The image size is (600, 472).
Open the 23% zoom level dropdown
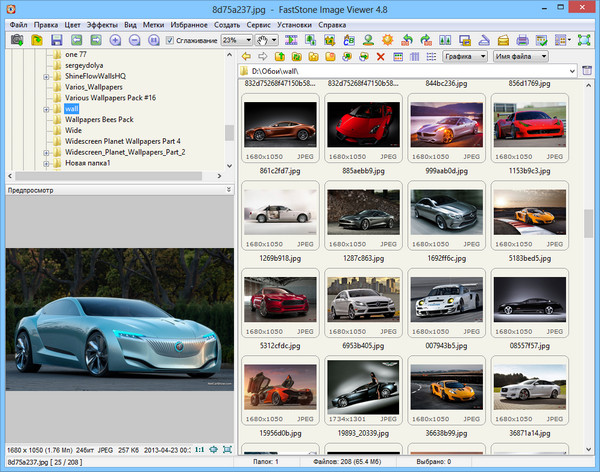pos(236,40)
